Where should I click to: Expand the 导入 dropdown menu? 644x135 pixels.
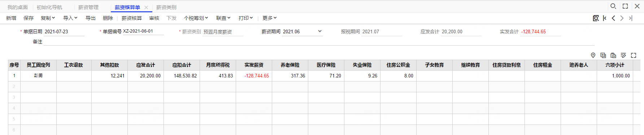tap(70, 18)
